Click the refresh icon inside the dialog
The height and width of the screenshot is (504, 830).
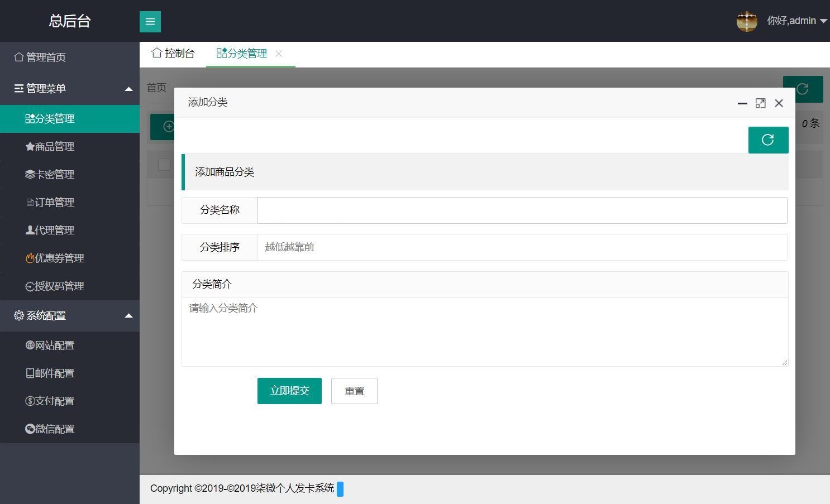coord(768,140)
